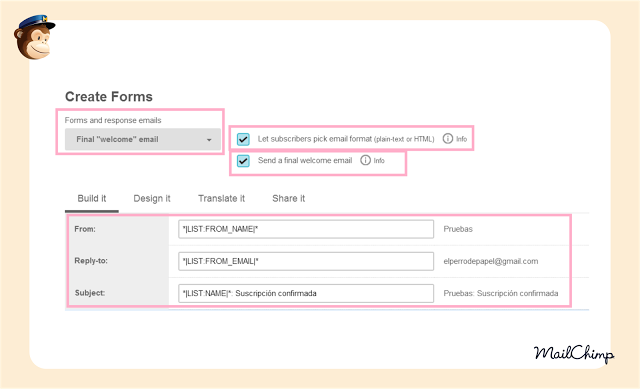Click the Pruebas preview text for From
640x389 pixels.
(x=458, y=229)
